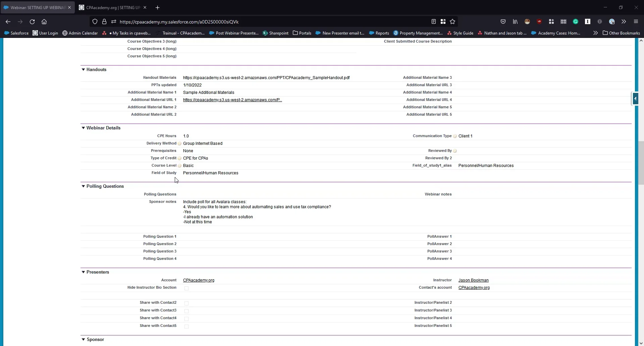Click the uBlock Origin extension icon
Viewport: 644px width, 346px height.
[539, 22]
